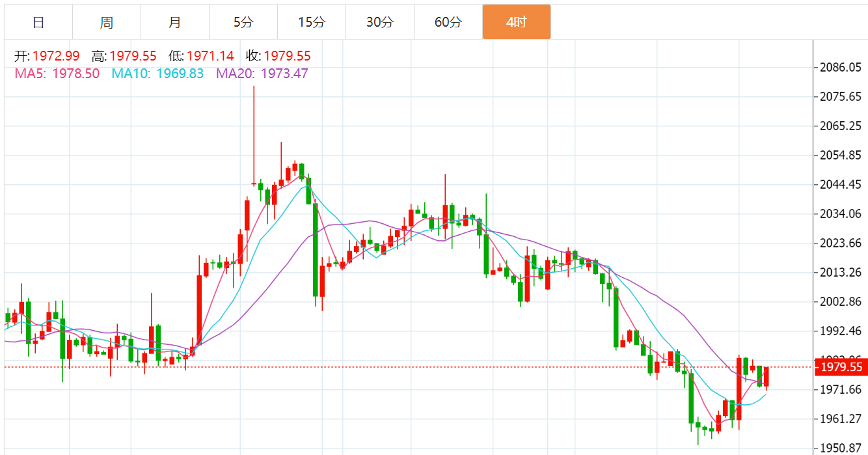
Task: Click the 2086.05 price axis label
Action: pyautogui.click(x=841, y=68)
